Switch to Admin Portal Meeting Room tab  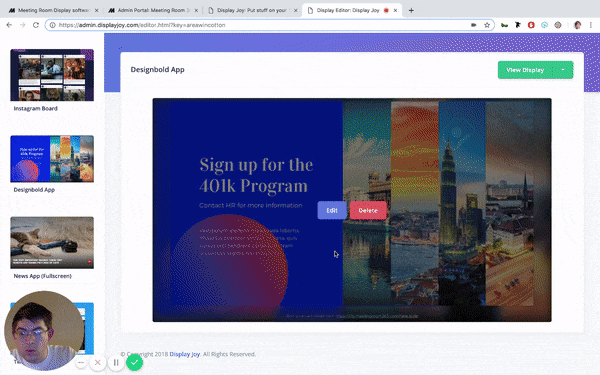153,10
